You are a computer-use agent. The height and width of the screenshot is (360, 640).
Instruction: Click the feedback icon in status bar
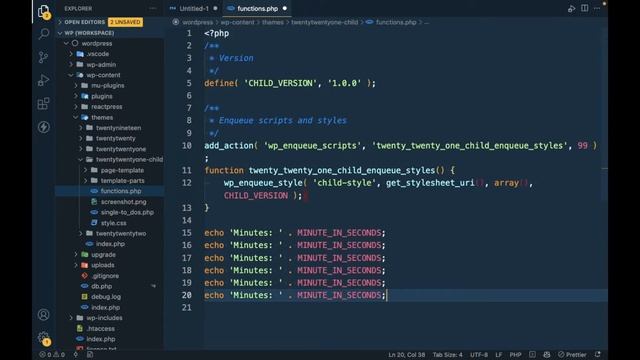(x=547, y=355)
